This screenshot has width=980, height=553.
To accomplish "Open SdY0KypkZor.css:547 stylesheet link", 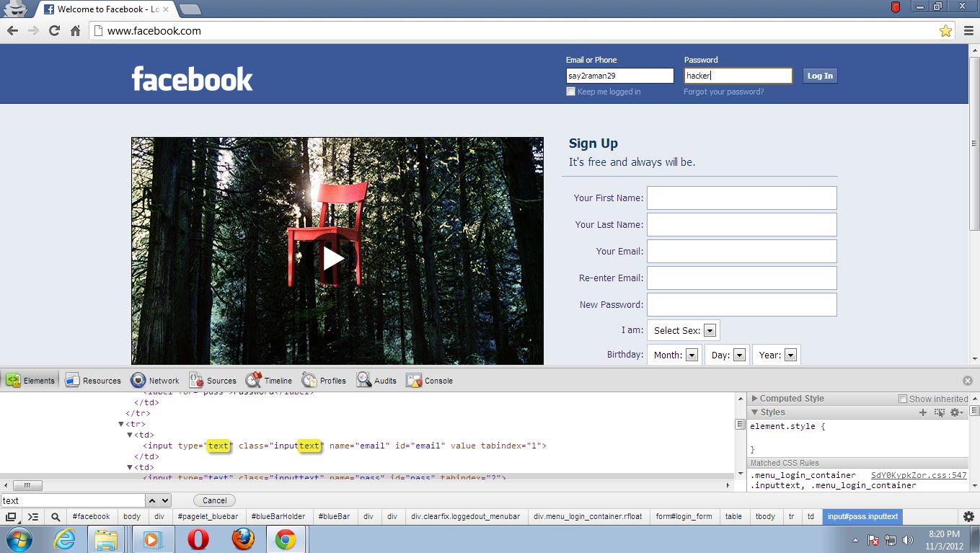I will tap(919, 475).
